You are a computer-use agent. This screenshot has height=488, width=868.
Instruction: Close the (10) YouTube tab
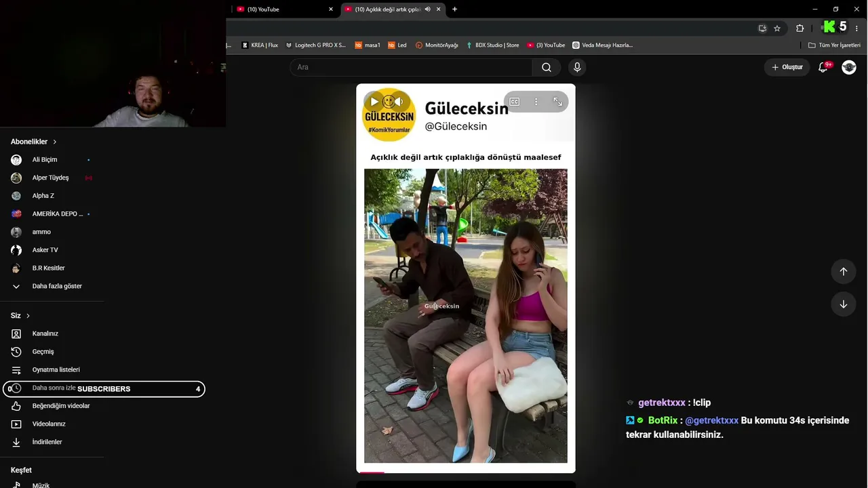pos(331,9)
